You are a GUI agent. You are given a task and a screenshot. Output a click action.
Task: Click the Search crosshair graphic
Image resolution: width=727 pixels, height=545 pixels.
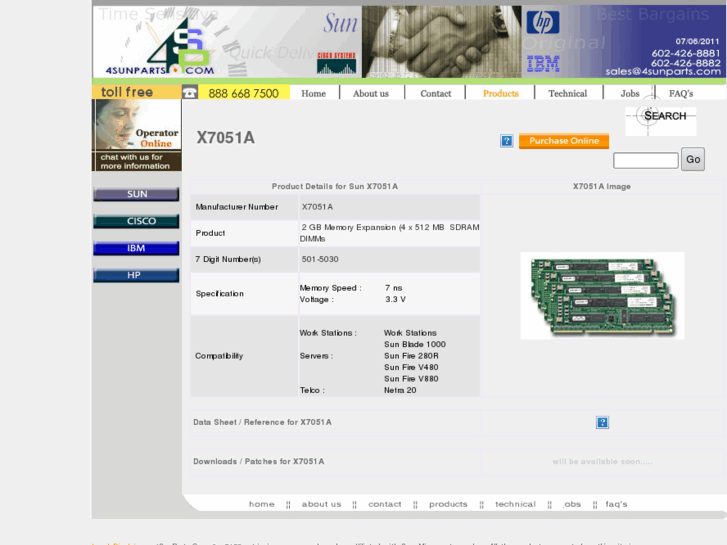[661, 121]
